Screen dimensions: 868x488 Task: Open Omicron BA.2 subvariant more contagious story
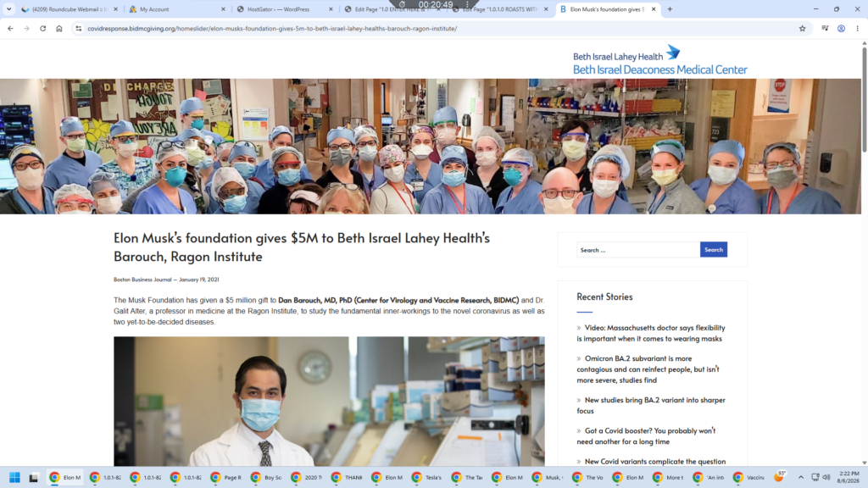[648, 369]
